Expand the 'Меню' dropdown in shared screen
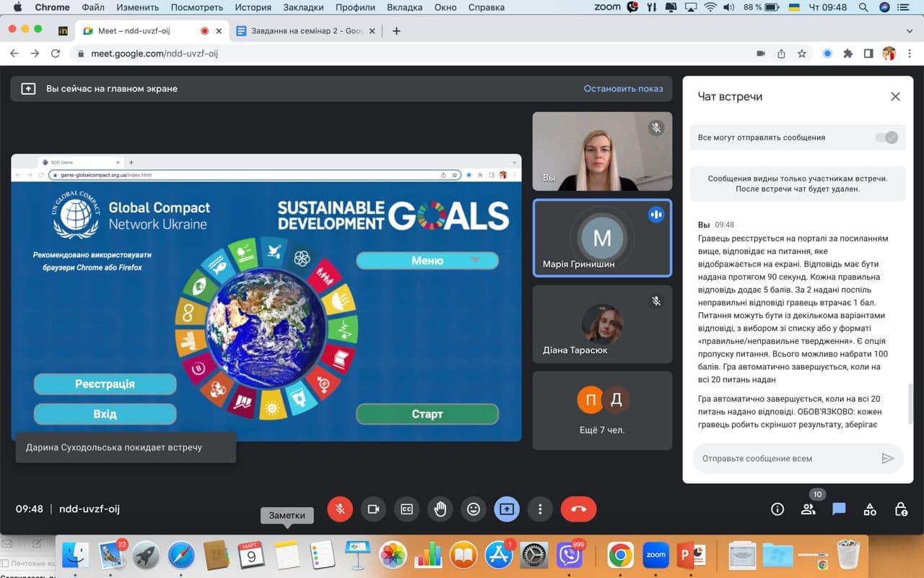Viewport: 924px width, 578px height. click(x=427, y=260)
